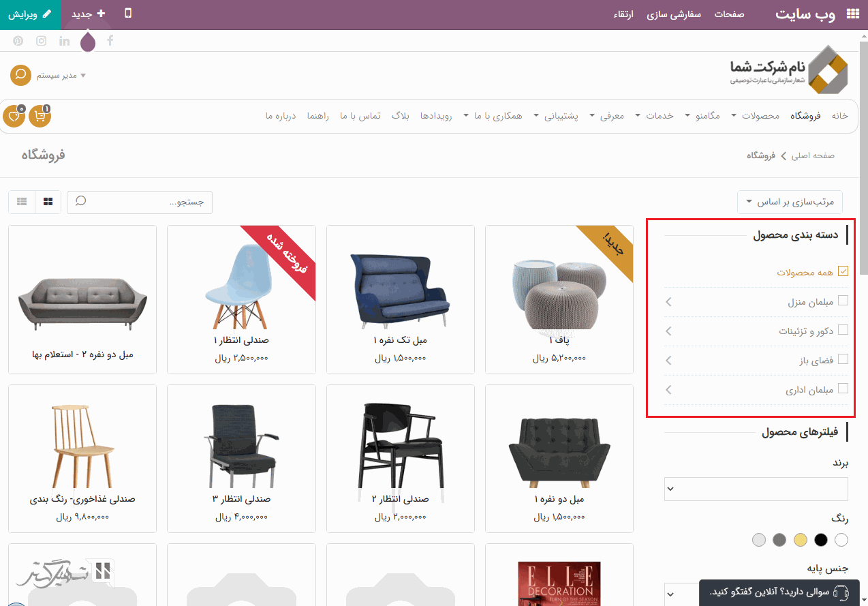Open the برند filter dropdown

coord(756,489)
